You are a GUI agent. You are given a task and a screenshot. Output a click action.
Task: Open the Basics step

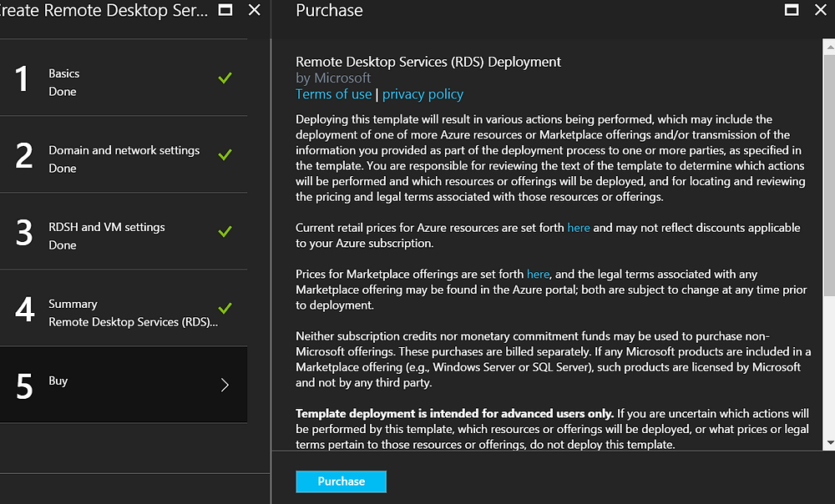(124, 78)
